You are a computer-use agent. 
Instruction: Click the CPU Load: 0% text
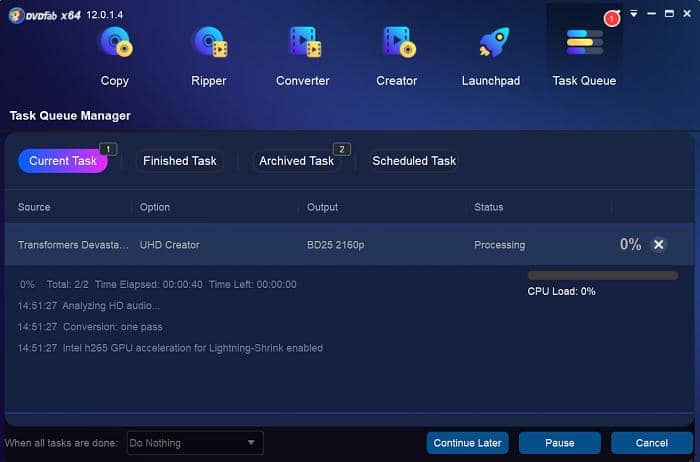coord(561,291)
